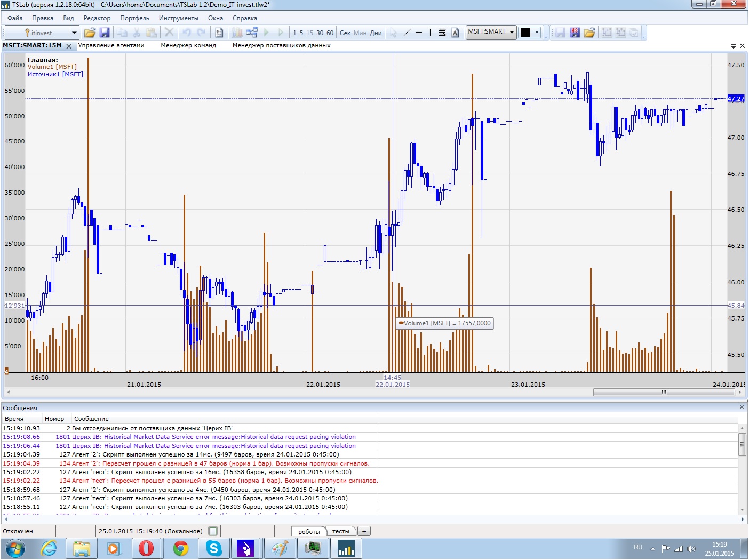This screenshot has height=560, width=749.
Task: Select the horizontal line drawing tool
Action: 419,33
